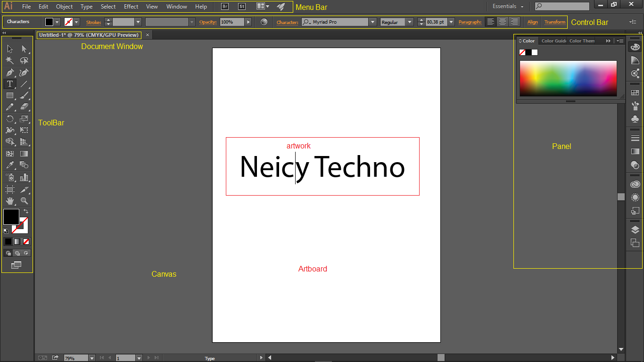Choose the Rectangle tool
The height and width of the screenshot is (362, 644).
click(x=10, y=95)
